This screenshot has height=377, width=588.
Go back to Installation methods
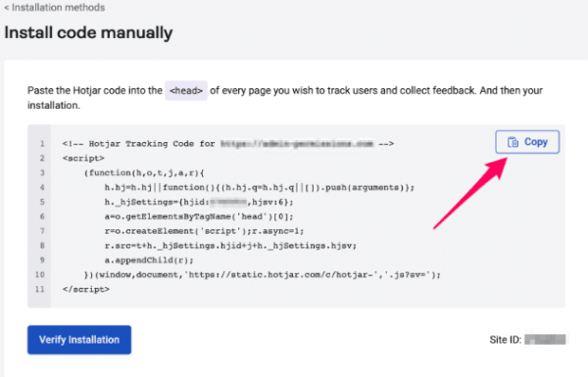54,8
